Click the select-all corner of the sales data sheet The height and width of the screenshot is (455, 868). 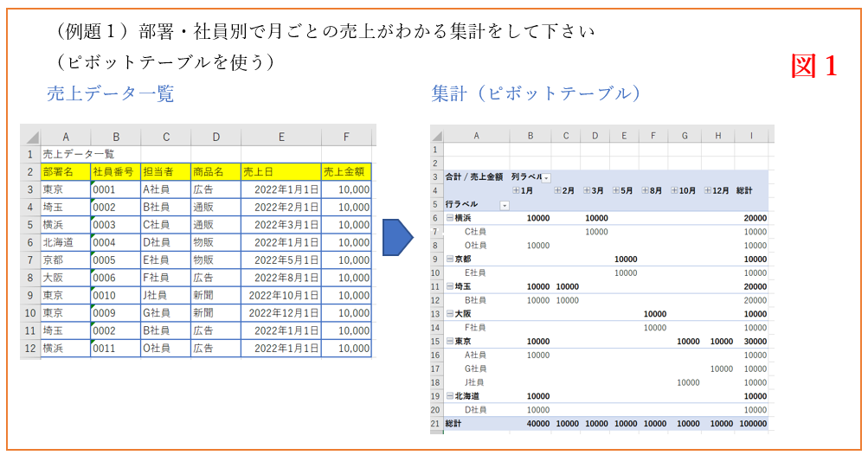[x=30, y=137]
